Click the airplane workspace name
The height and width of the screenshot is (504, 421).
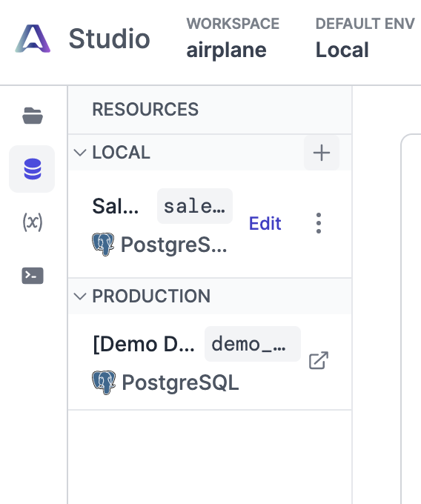227,50
